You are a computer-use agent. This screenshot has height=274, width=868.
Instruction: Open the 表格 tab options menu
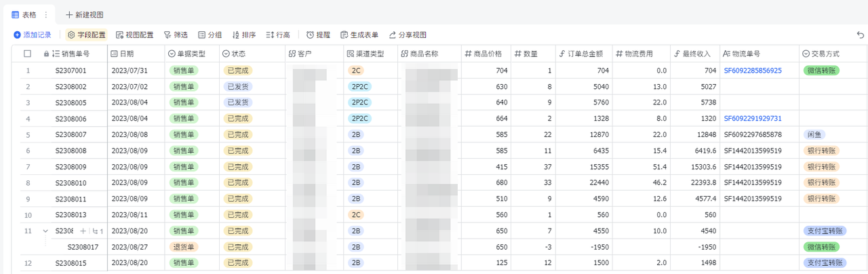46,14
